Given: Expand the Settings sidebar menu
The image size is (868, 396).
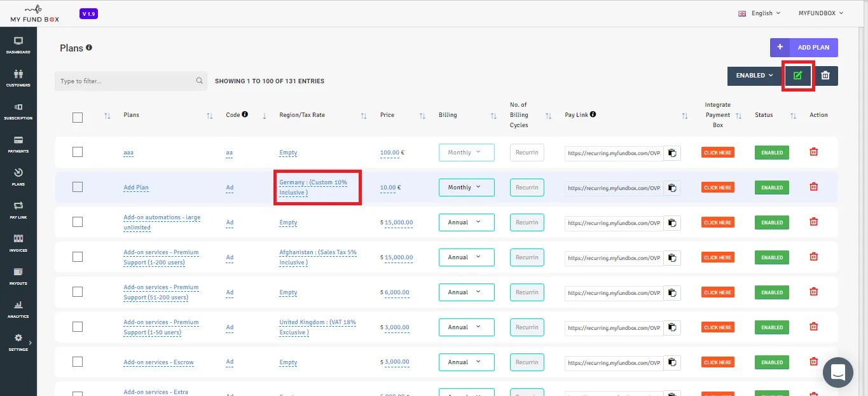Looking at the screenshot, I should tap(18, 343).
